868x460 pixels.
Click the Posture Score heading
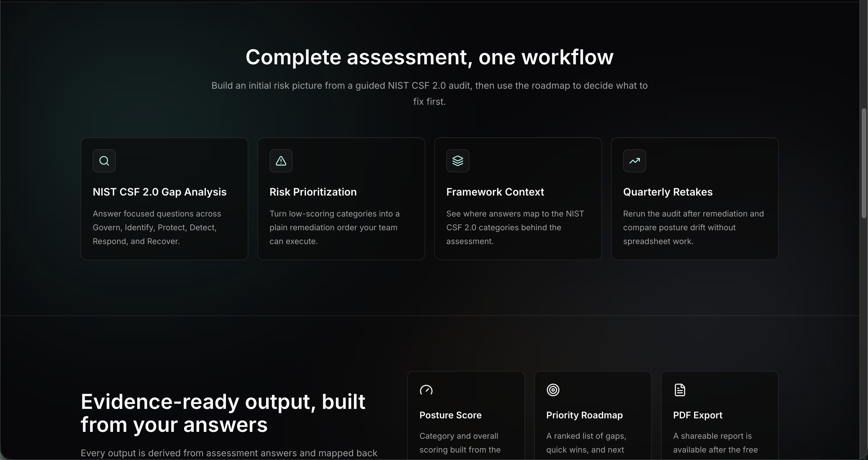(x=451, y=415)
